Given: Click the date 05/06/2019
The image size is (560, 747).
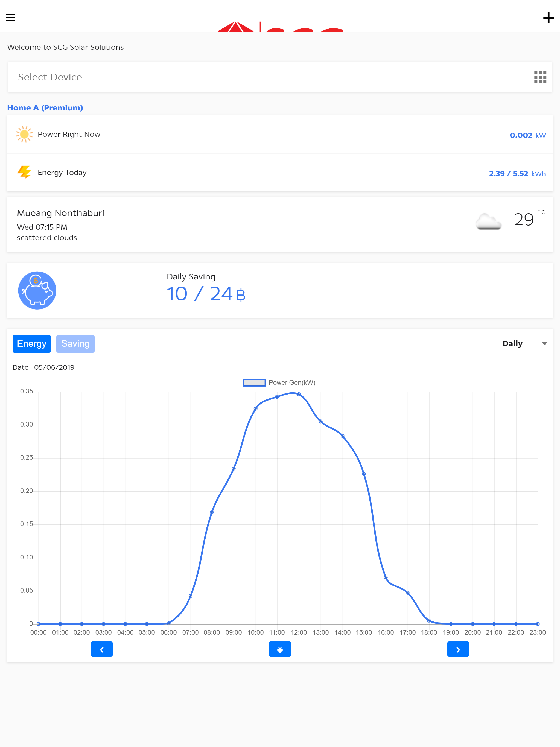Looking at the screenshot, I should click(x=54, y=367).
